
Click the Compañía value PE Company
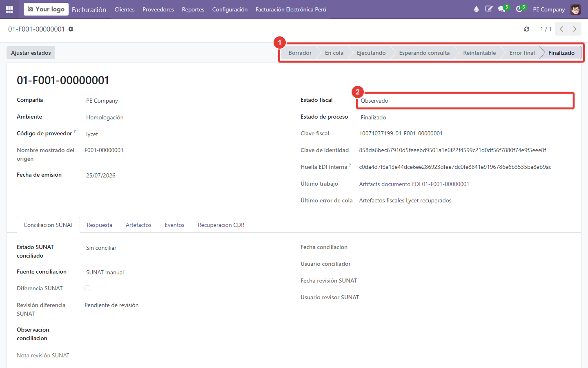(x=102, y=101)
